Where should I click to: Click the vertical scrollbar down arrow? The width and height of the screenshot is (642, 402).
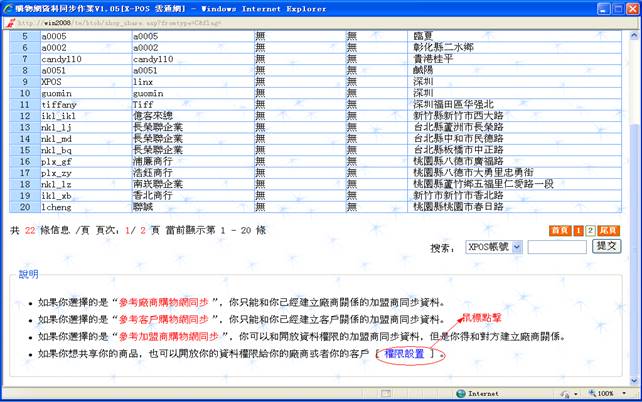634,380
